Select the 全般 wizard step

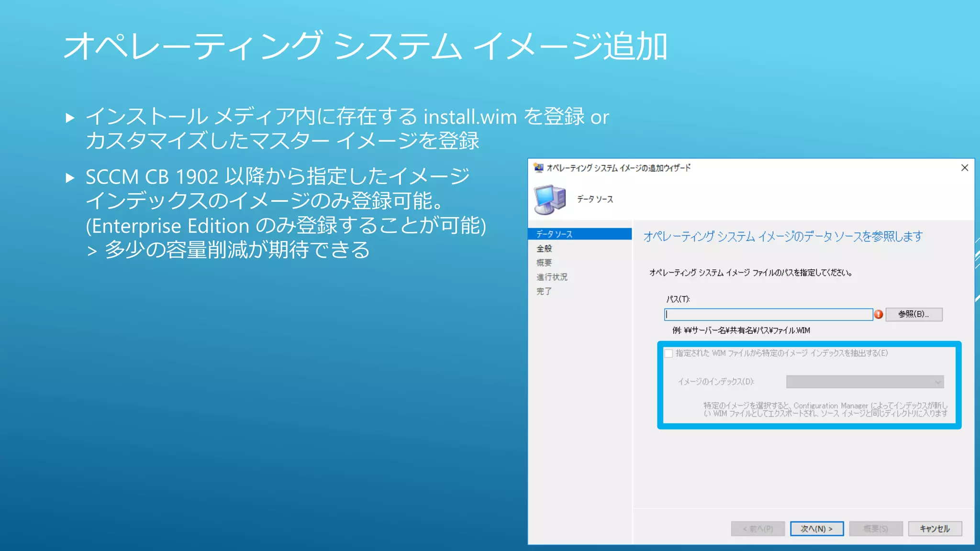pos(544,249)
